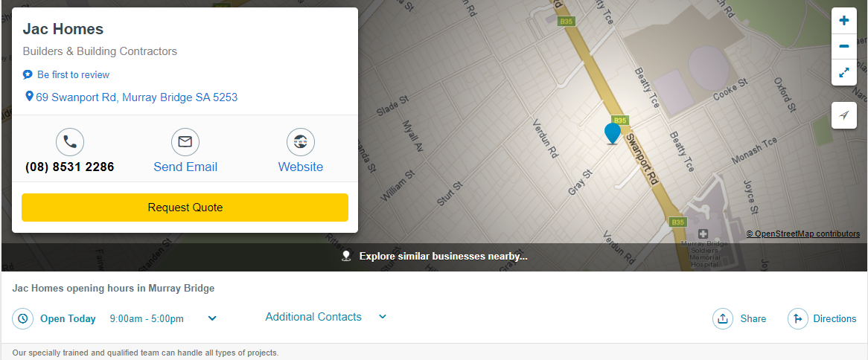This screenshot has width=868, height=360.
Task: Click the Share label
Action: click(x=753, y=318)
